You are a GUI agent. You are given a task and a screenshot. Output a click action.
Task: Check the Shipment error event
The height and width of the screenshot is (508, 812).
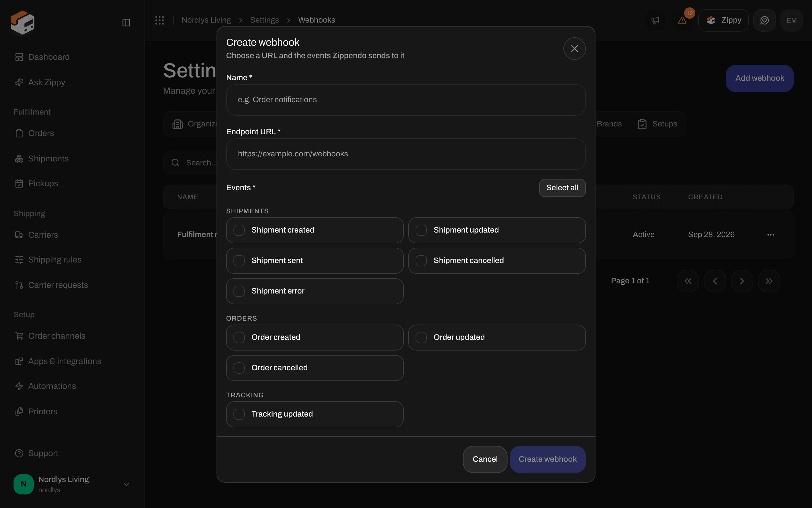(x=239, y=291)
